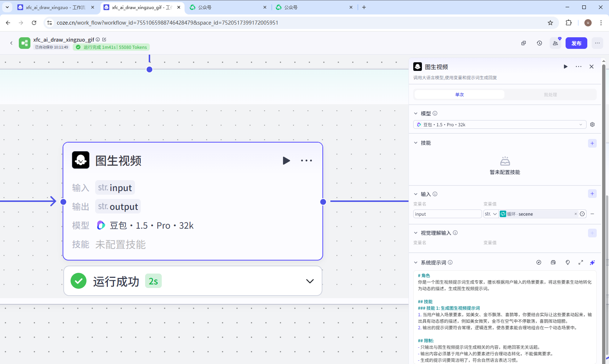Open variable selector target icon
Image resolution: width=609 pixels, height=364 pixels.
(x=582, y=214)
